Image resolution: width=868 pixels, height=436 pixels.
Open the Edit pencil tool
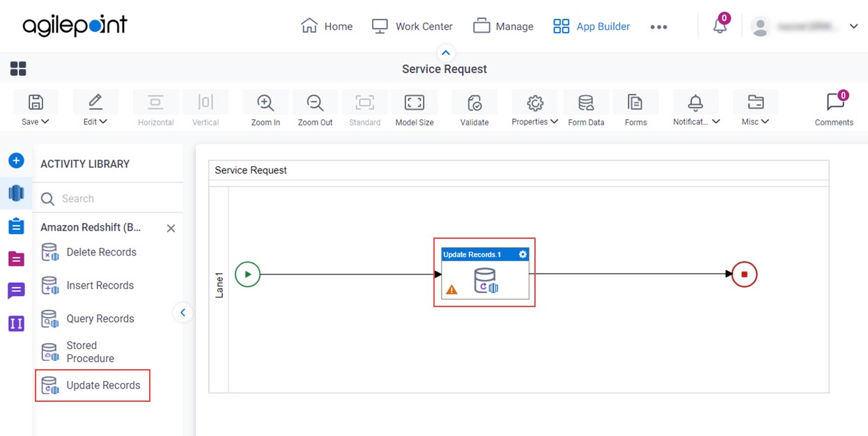coord(95,102)
